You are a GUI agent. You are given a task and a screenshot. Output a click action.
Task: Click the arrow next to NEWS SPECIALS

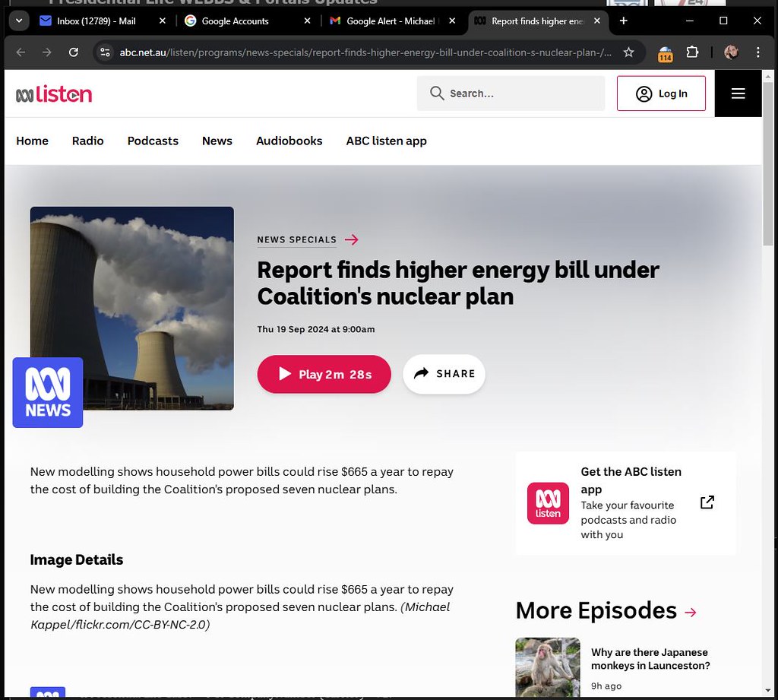point(351,239)
